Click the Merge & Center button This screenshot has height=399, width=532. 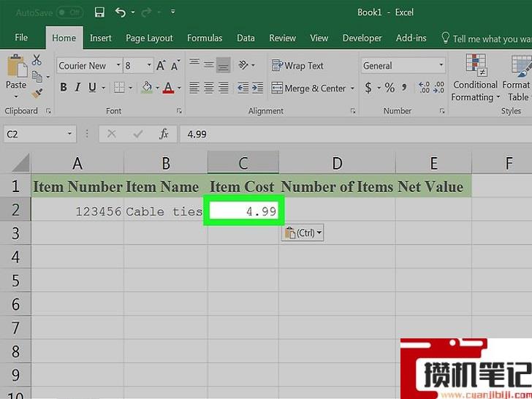(308, 88)
